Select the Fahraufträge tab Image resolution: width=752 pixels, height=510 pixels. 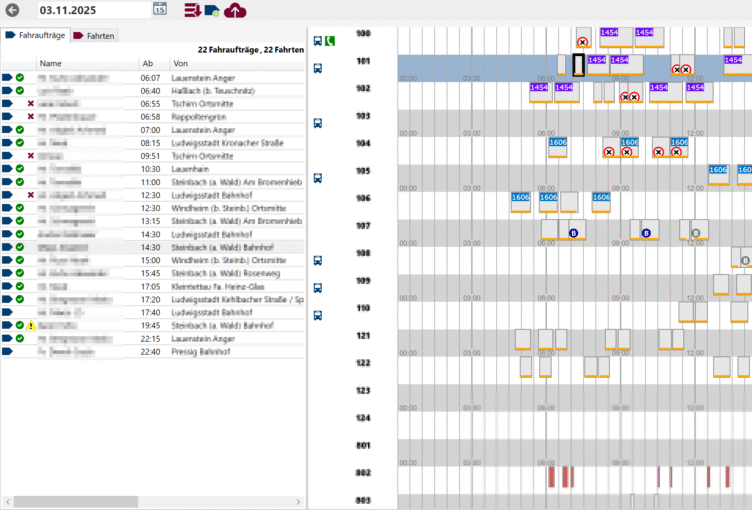tap(36, 35)
